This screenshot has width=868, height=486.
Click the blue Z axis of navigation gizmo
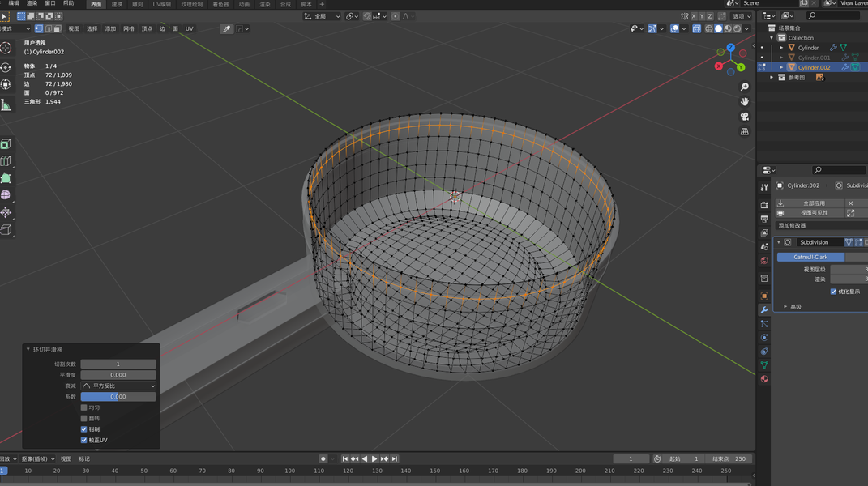[x=731, y=48]
